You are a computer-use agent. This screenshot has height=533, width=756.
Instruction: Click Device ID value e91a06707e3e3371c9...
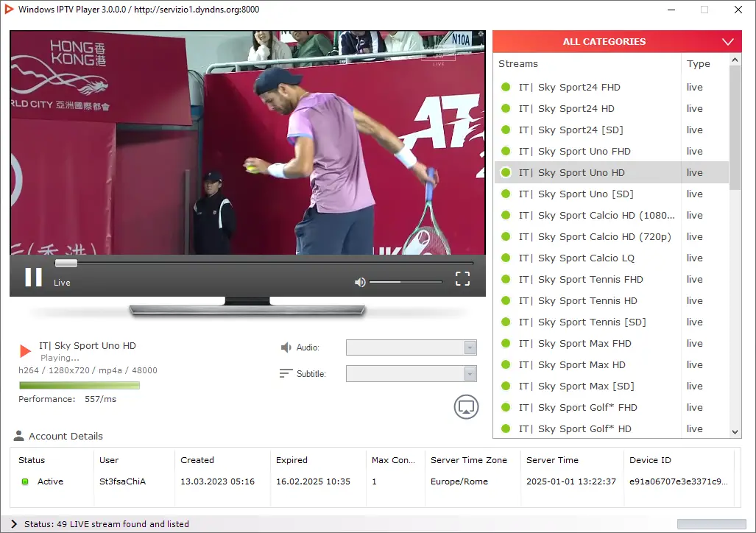[x=679, y=481]
